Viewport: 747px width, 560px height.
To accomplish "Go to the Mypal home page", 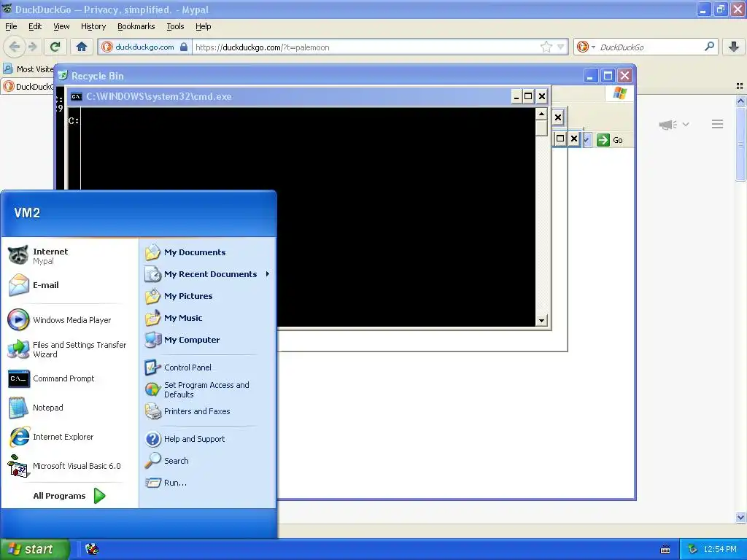I will pyautogui.click(x=82, y=47).
